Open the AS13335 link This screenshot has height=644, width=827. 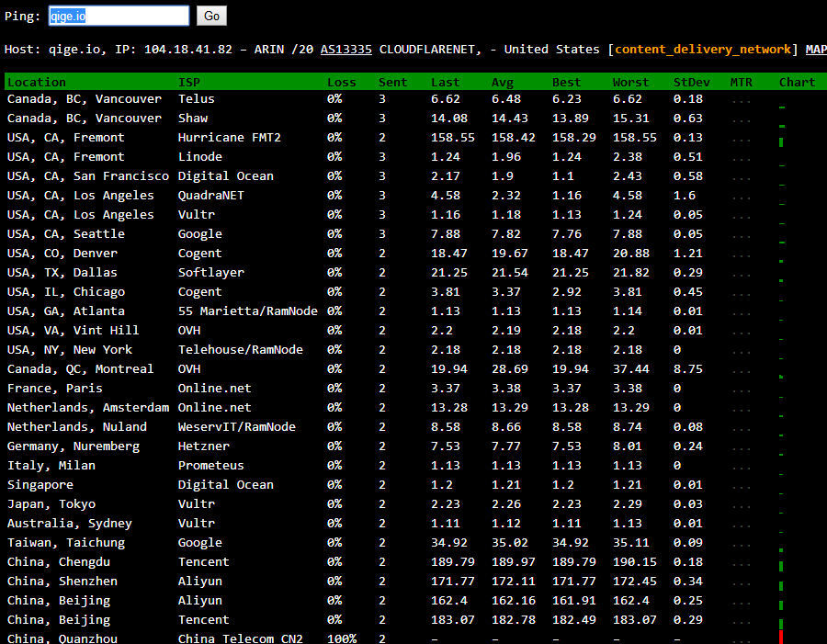tap(346, 50)
